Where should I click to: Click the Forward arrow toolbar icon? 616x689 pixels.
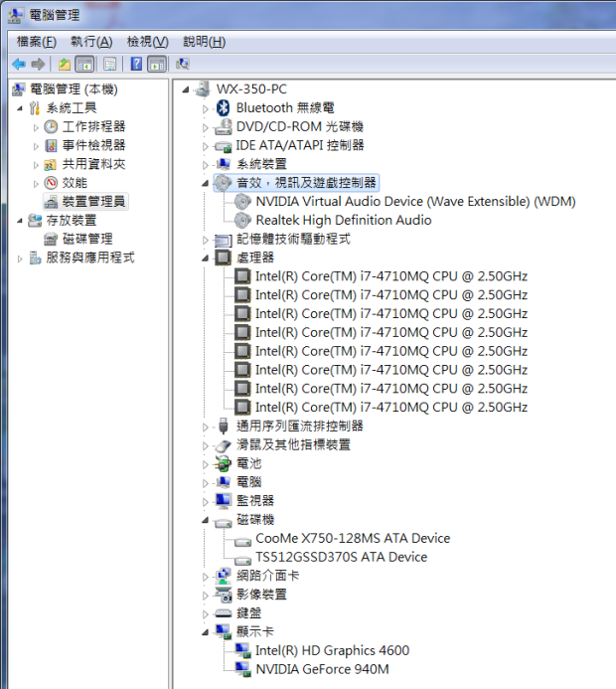(x=38, y=65)
